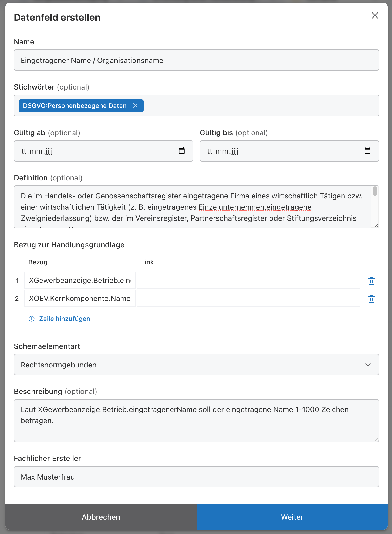Image resolution: width=392 pixels, height=534 pixels.
Task: Click the Schemaelementart chevron arrow
Action: 368,365
